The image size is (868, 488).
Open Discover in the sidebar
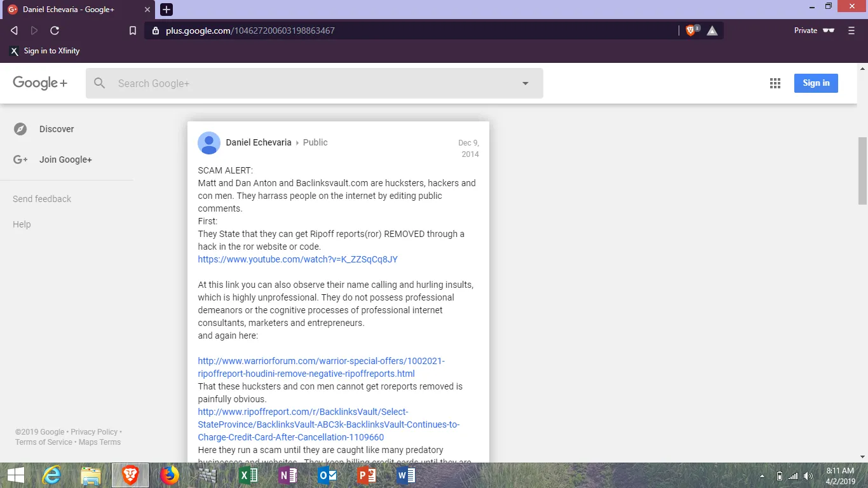pos(57,129)
